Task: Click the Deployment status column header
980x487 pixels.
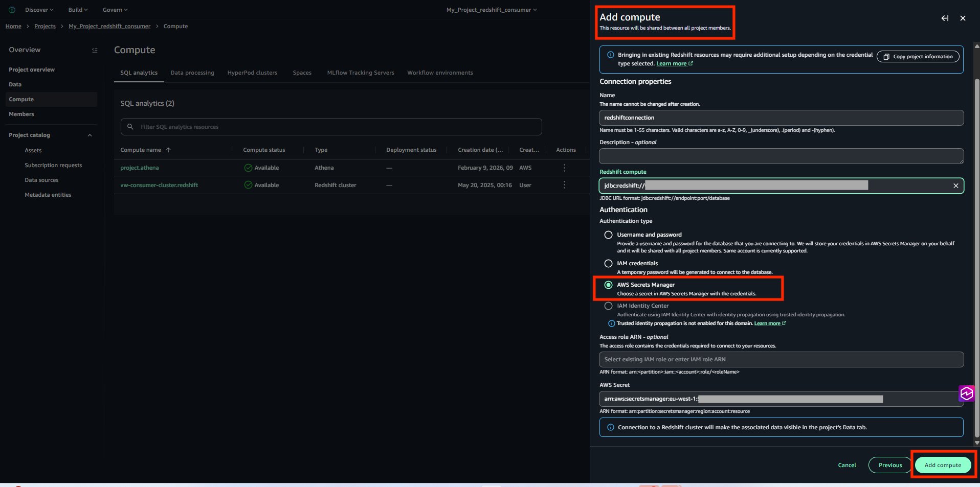Action: pyautogui.click(x=411, y=150)
